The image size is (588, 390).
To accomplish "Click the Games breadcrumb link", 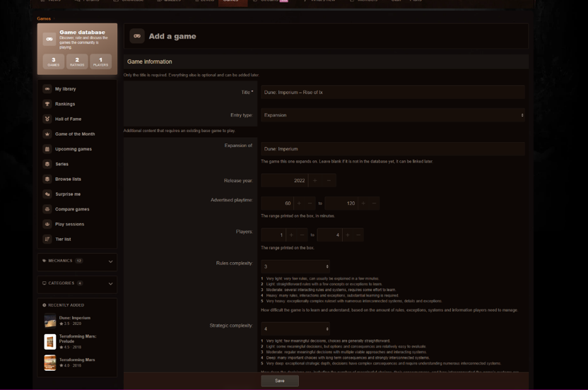I will [x=44, y=18].
